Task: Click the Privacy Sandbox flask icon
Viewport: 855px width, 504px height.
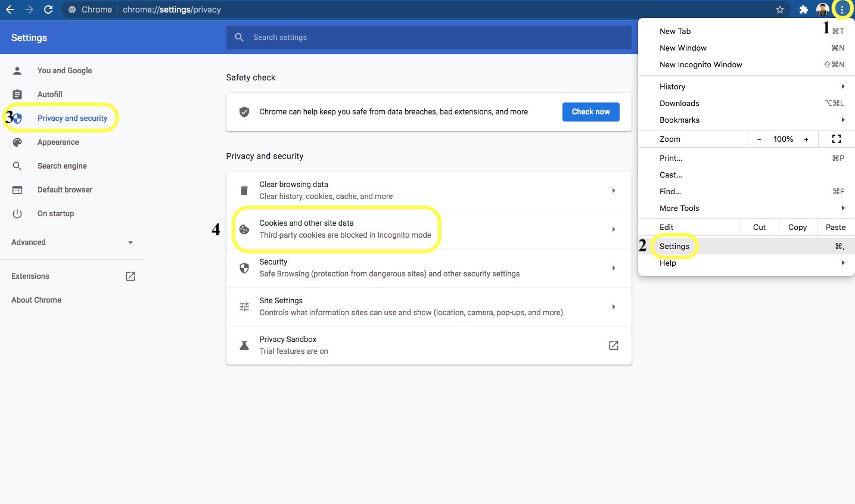Action: pos(244,346)
